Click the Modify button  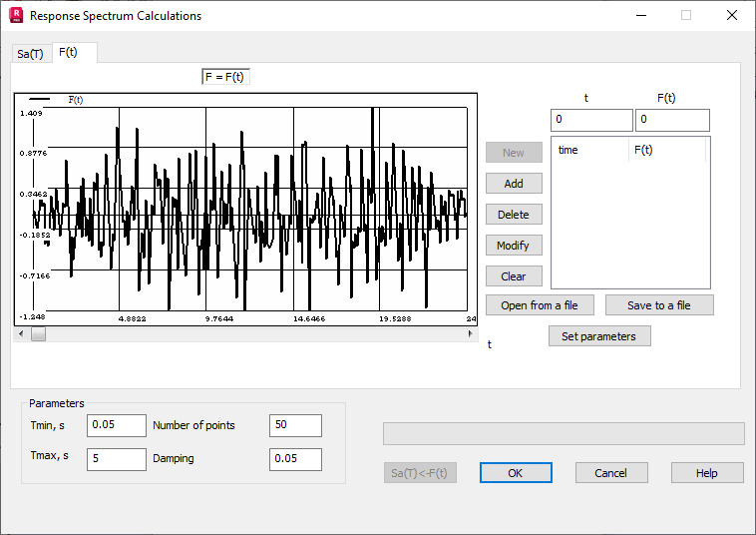tap(514, 246)
